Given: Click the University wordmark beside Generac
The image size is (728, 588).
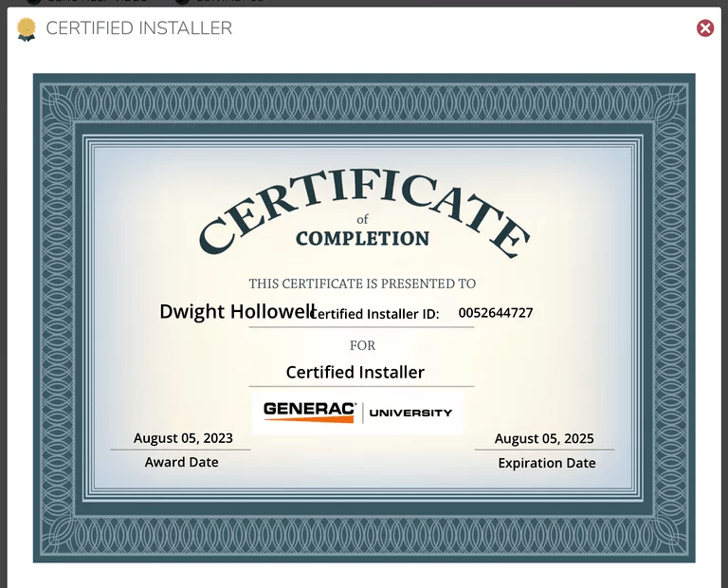Looking at the screenshot, I should pos(410,413).
